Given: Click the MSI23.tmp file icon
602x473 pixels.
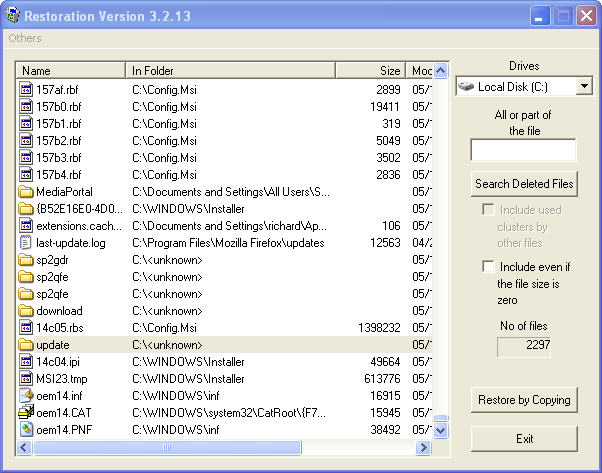Looking at the screenshot, I should pos(27,378).
